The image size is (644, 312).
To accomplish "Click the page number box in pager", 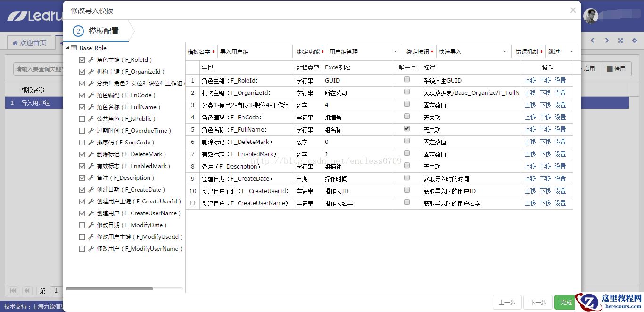I will pos(56,291).
